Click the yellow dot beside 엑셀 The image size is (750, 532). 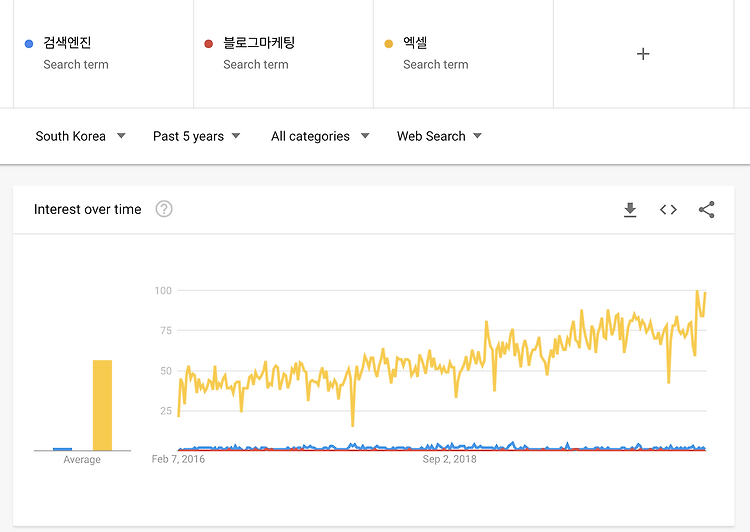coord(388,44)
